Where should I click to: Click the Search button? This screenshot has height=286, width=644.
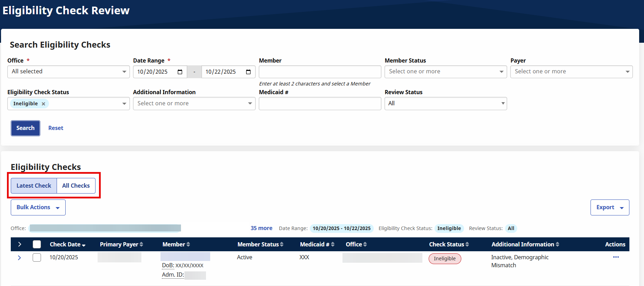pyautogui.click(x=25, y=128)
